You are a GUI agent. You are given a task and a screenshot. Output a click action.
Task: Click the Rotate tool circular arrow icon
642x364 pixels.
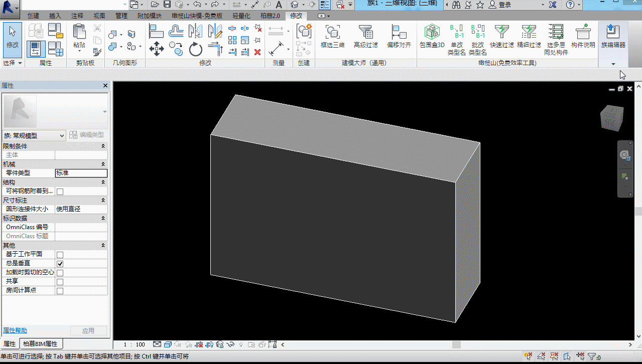coord(195,49)
